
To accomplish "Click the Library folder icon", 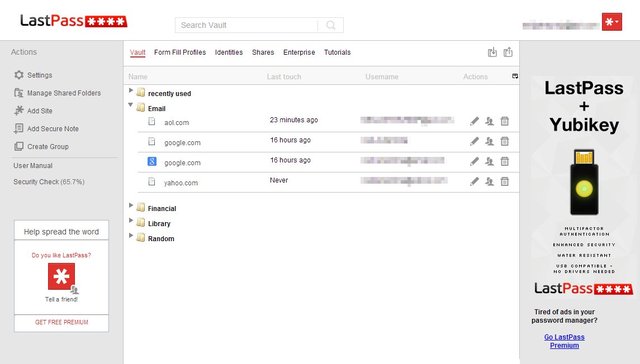I will pyautogui.click(x=141, y=223).
